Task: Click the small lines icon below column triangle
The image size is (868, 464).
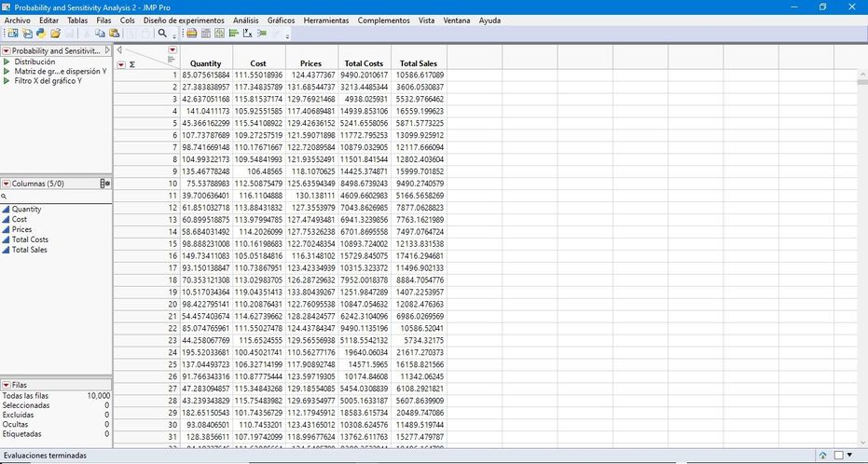Action: (x=171, y=59)
